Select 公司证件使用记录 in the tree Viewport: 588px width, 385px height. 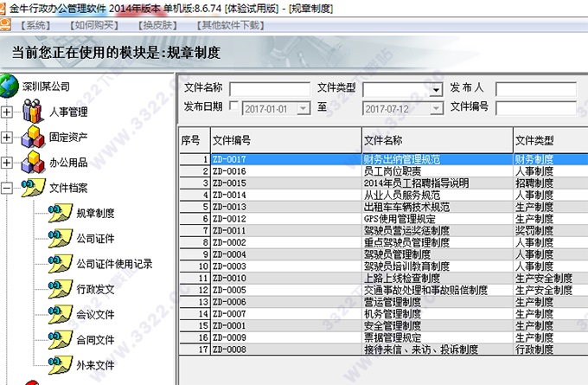pos(114,264)
